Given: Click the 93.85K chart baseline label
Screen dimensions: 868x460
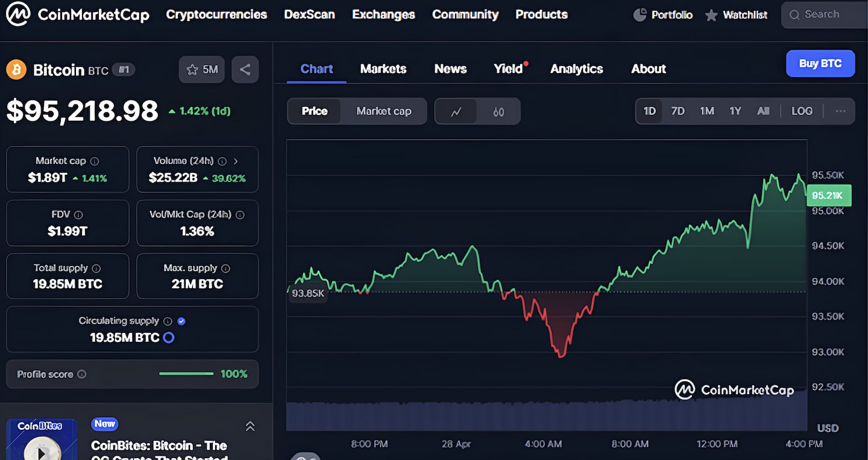Looking at the screenshot, I should 308,294.
